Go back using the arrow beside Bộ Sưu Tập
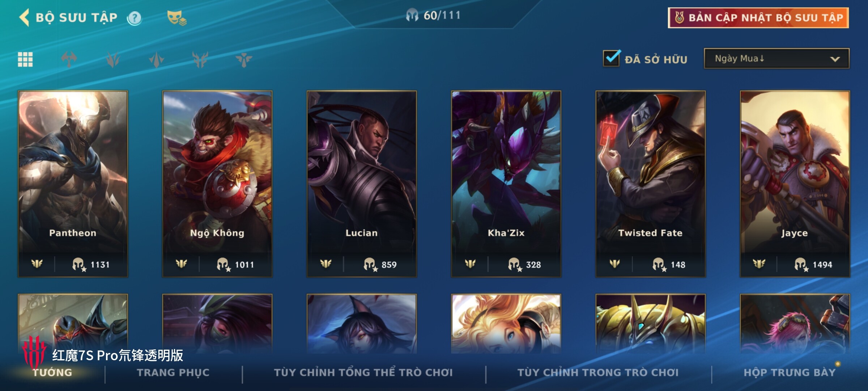 (24, 17)
